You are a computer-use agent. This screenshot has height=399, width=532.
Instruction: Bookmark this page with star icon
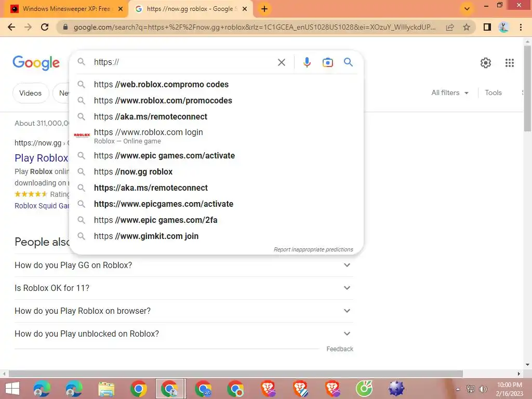[467, 27]
